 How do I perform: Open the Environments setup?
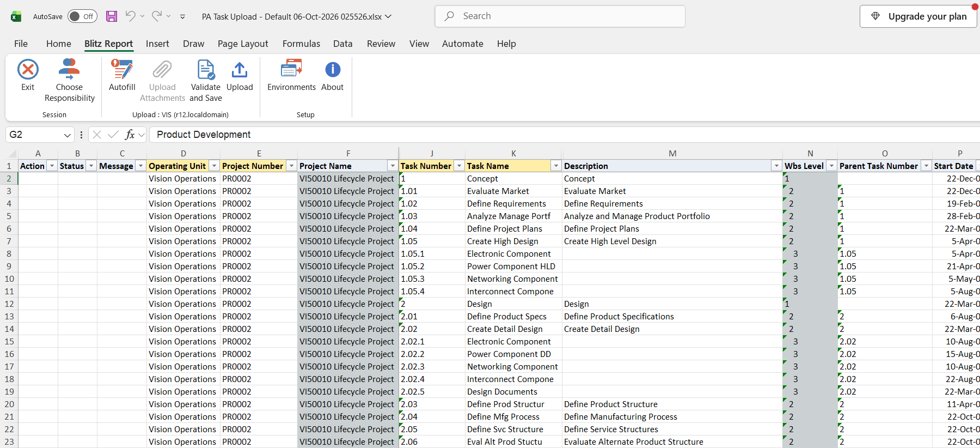(x=291, y=75)
